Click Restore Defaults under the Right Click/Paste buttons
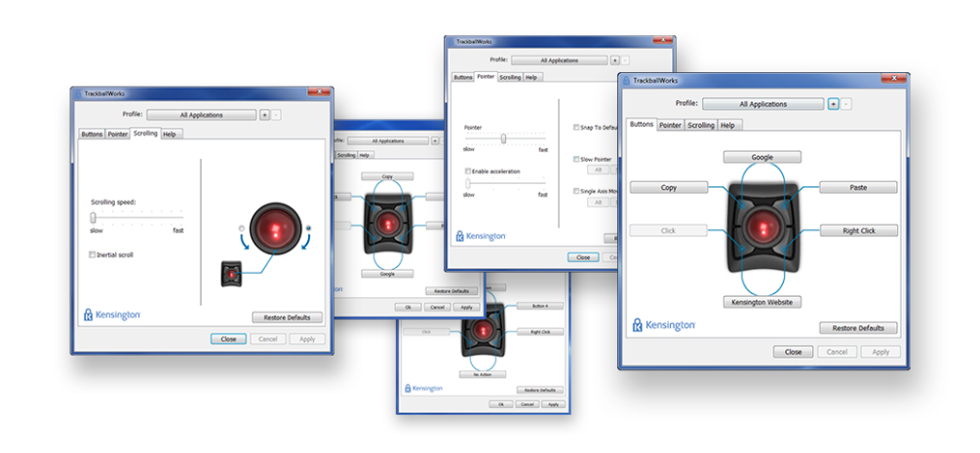This screenshot has height=453, width=980. pyautogui.click(x=858, y=328)
